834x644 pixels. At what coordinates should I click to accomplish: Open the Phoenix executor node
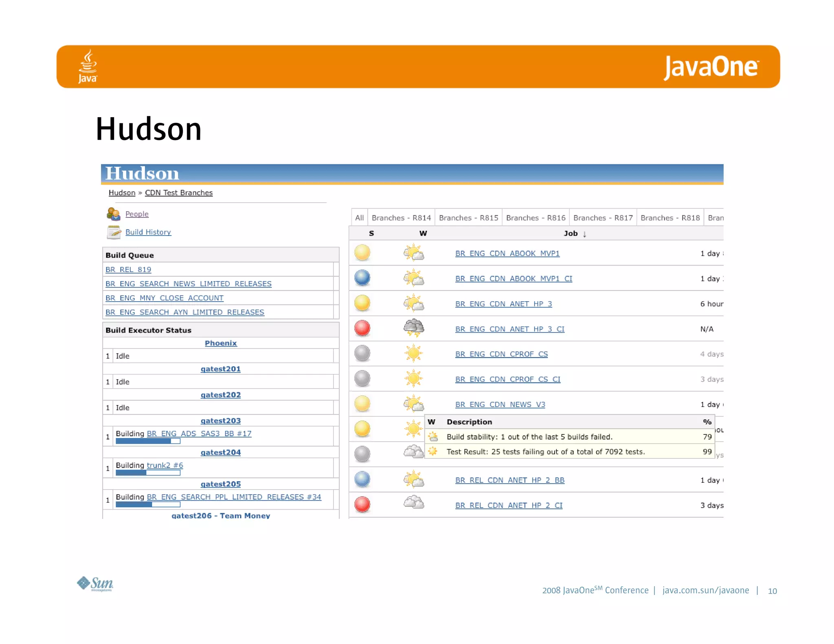pyautogui.click(x=221, y=343)
